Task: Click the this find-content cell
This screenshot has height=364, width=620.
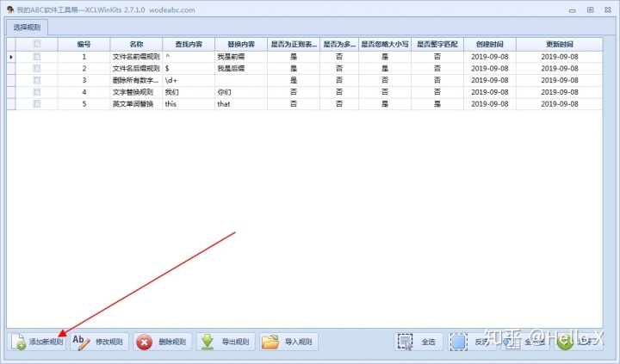Action: (x=189, y=104)
